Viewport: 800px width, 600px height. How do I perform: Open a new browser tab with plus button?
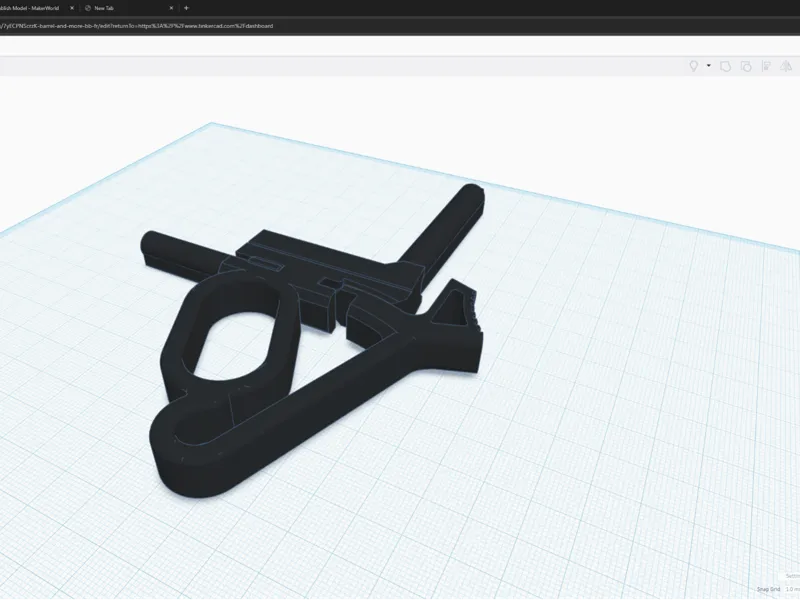[x=186, y=8]
